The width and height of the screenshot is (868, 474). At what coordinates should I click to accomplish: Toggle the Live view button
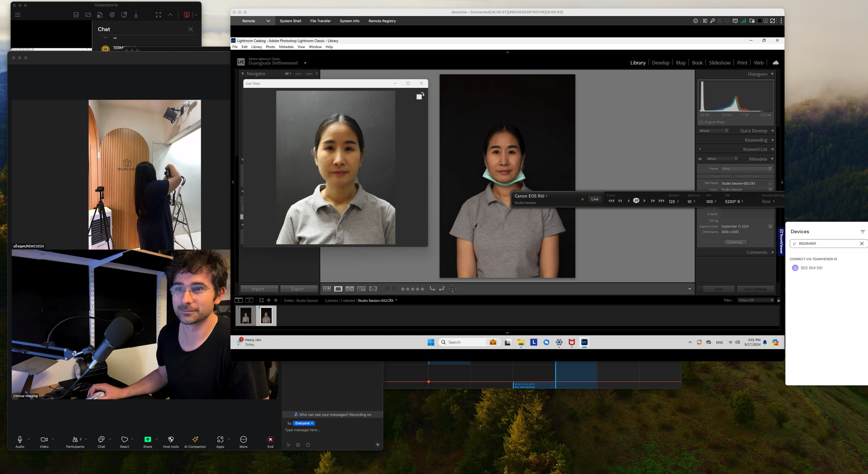point(595,199)
